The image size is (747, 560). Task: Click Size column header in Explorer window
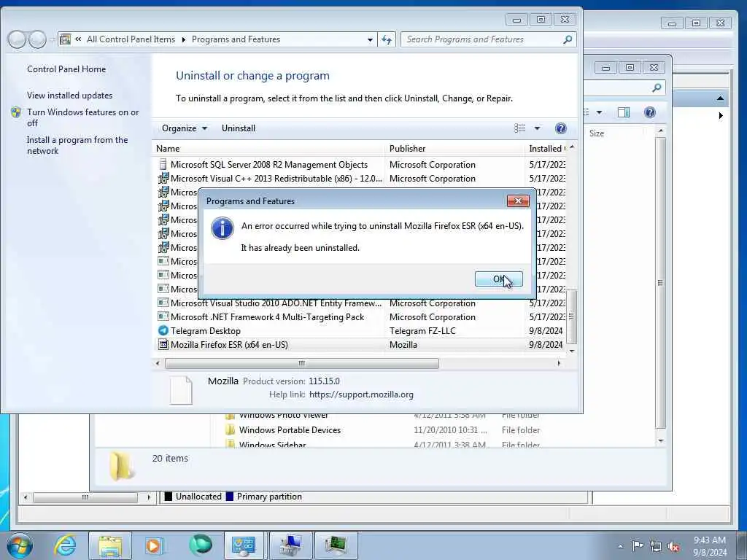[x=597, y=133]
